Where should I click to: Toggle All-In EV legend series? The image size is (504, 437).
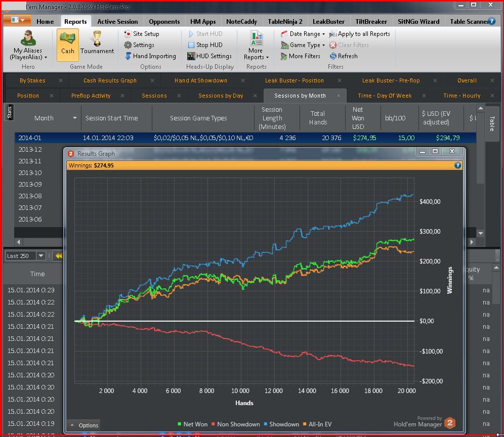pyautogui.click(x=317, y=424)
